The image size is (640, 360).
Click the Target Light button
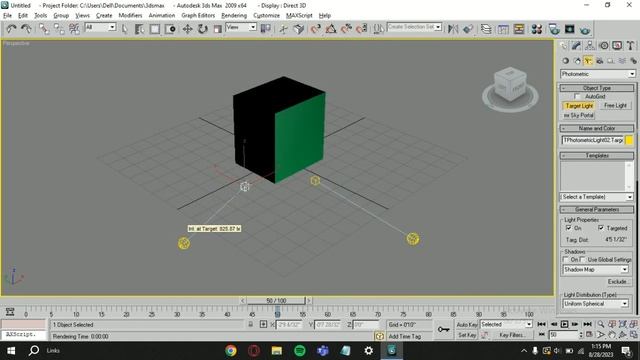point(579,106)
